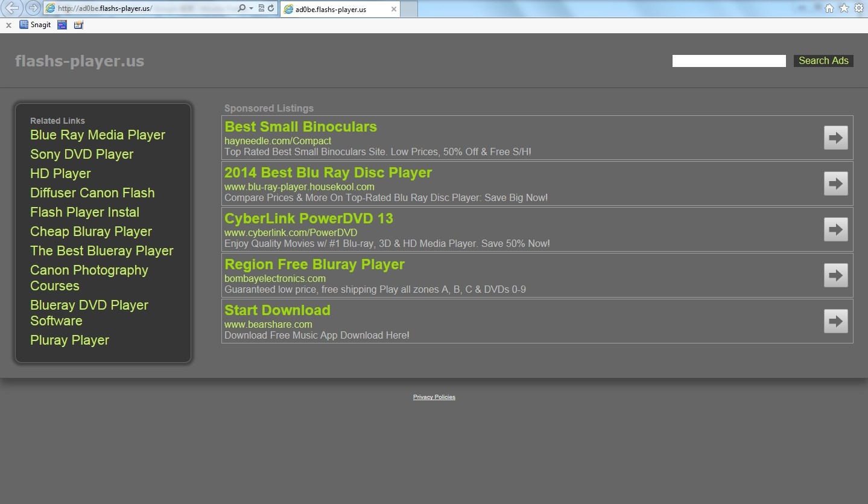Open the address bar autocomplete dropdown arrow
Image resolution: width=868 pixels, height=504 pixels.
pyautogui.click(x=251, y=8)
